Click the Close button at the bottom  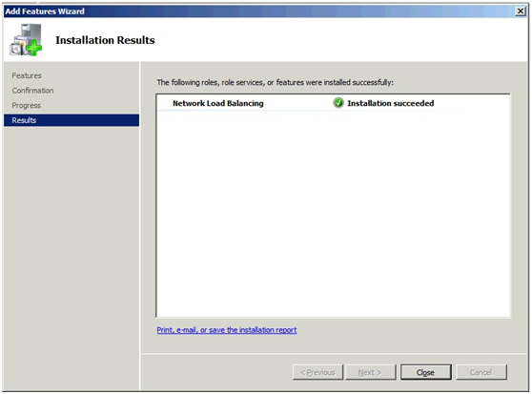pyautogui.click(x=426, y=372)
